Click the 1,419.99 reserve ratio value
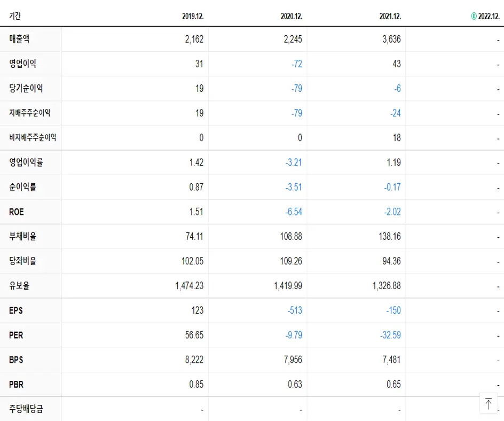This screenshot has height=421, width=504. click(x=288, y=286)
